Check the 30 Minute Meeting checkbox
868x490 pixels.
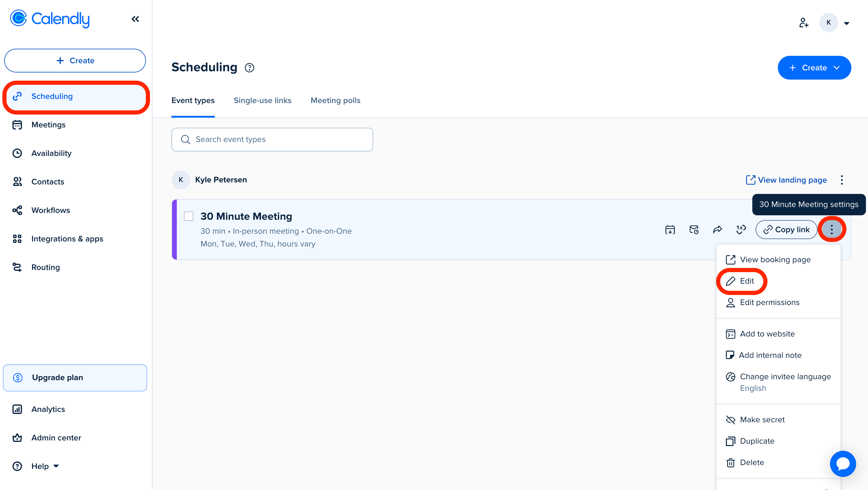pos(189,216)
